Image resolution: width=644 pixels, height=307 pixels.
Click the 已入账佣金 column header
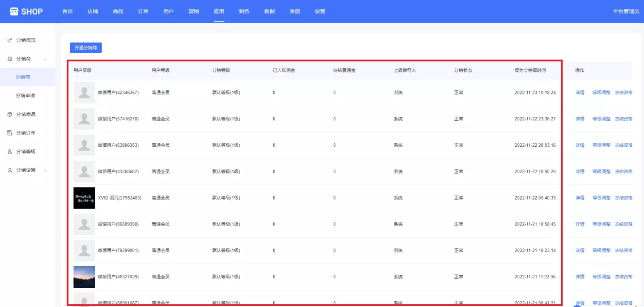284,71
